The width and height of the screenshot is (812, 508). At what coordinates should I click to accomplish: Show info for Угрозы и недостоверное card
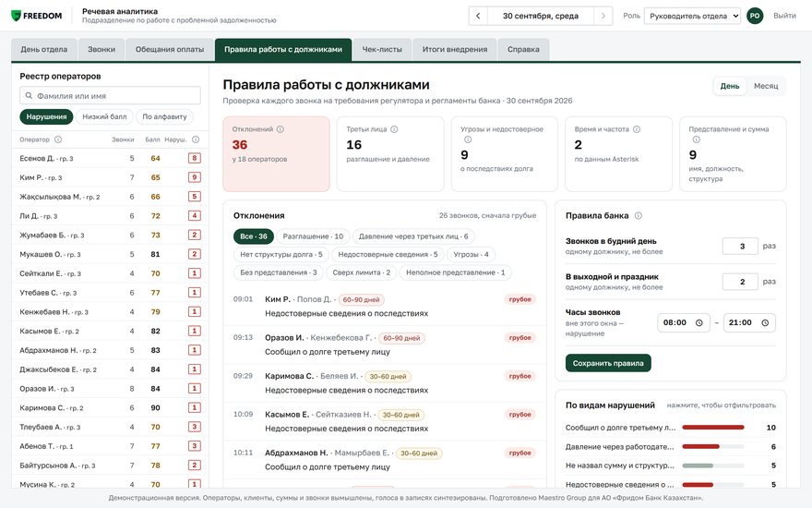[x=468, y=139]
